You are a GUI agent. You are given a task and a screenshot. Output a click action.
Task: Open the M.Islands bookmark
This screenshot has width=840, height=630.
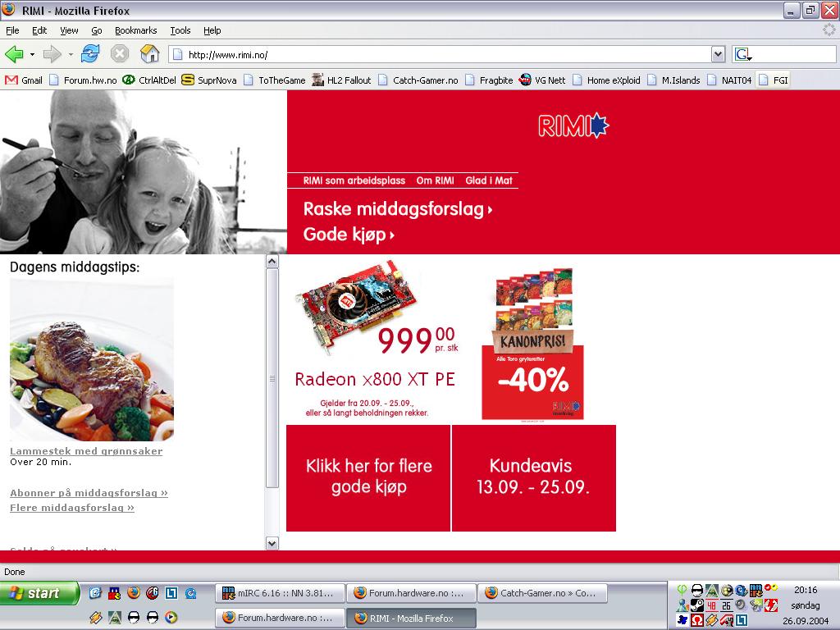coord(673,80)
